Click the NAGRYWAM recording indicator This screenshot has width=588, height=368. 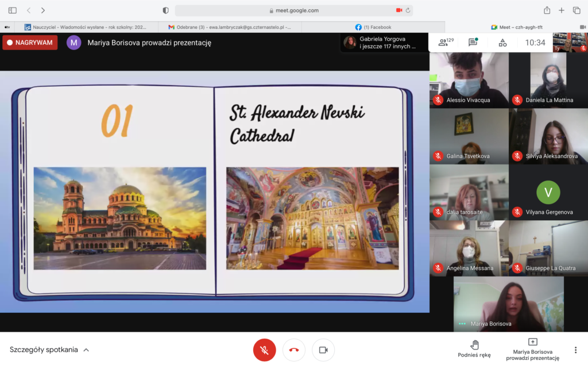coord(30,43)
